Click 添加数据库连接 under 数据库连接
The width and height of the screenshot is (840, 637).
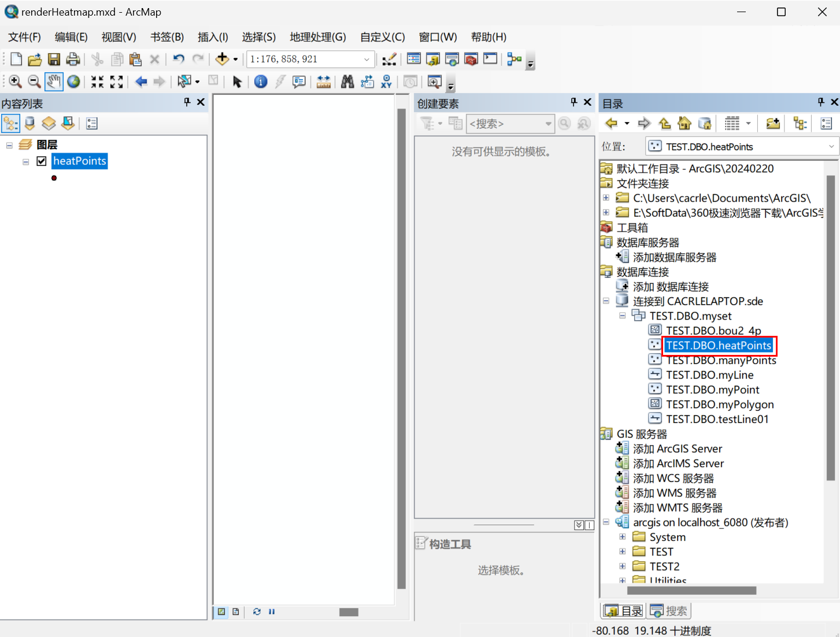(x=671, y=286)
